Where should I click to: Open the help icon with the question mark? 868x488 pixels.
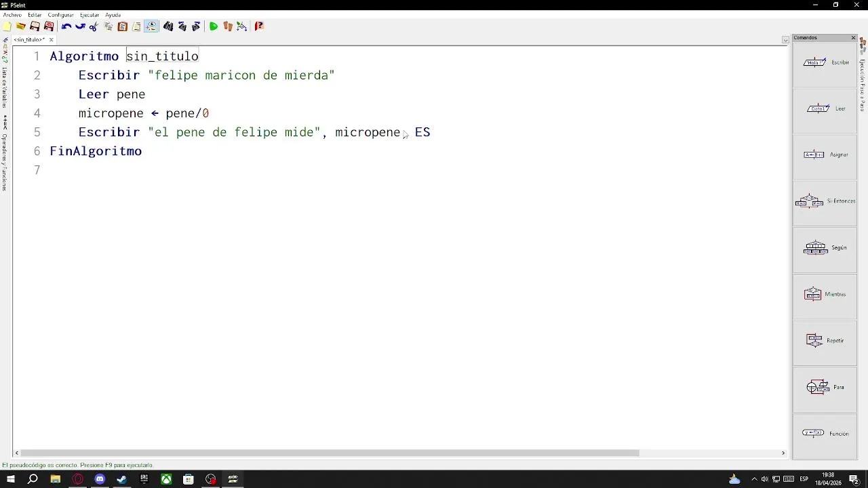[259, 26]
